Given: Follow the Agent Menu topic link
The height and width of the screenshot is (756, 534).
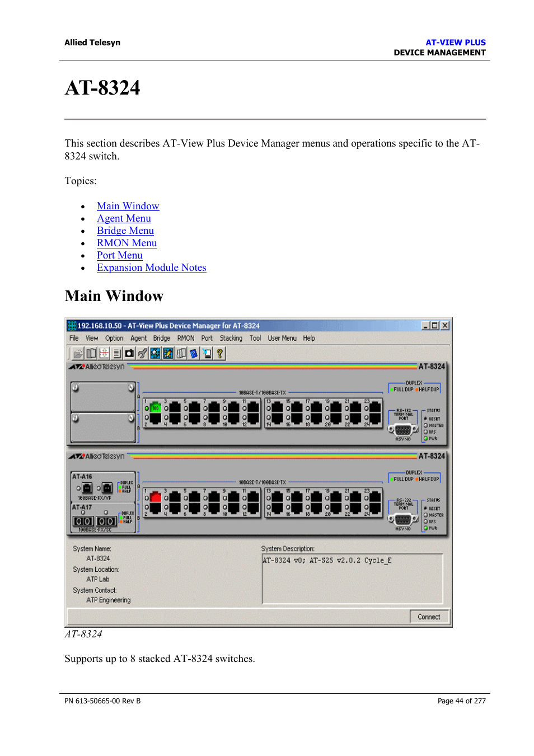Looking at the screenshot, I should (x=124, y=218).
